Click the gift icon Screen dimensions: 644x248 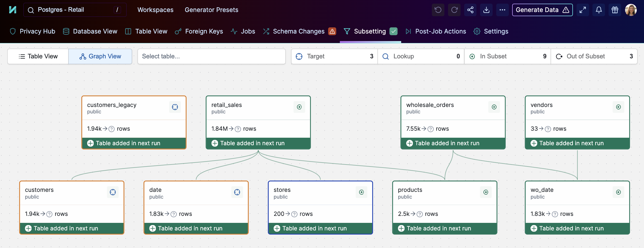coord(615,10)
